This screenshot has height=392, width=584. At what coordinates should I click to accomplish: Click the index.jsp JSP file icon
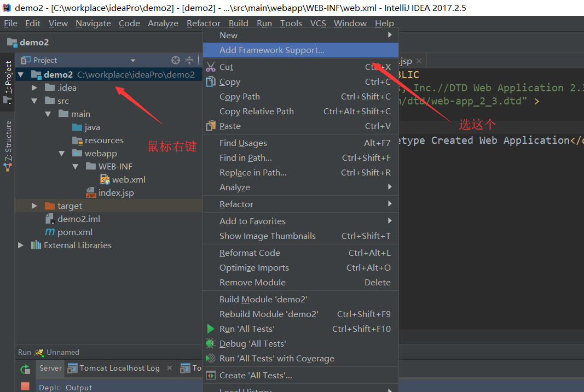[91, 192]
